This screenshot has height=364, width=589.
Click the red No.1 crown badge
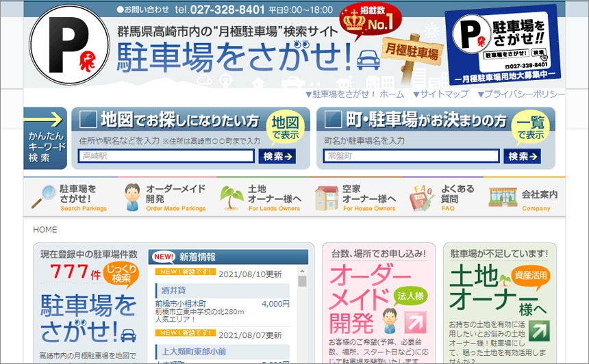[x=371, y=21]
